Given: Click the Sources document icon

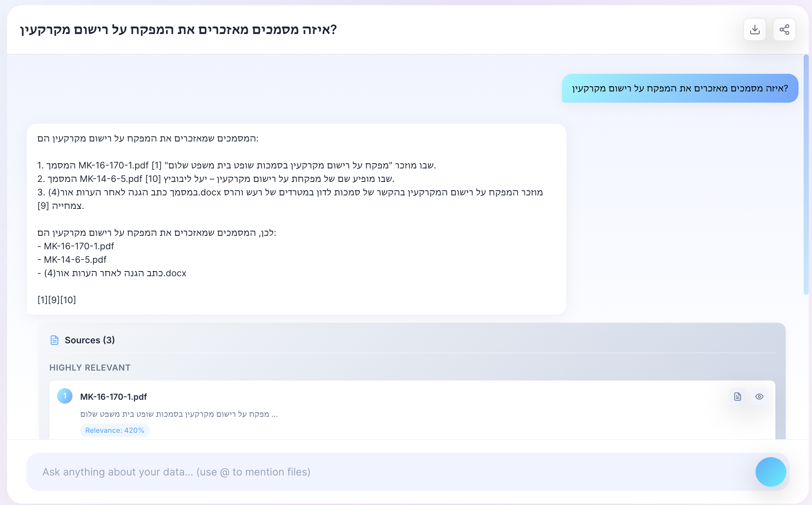Looking at the screenshot, I should point(55,340).
